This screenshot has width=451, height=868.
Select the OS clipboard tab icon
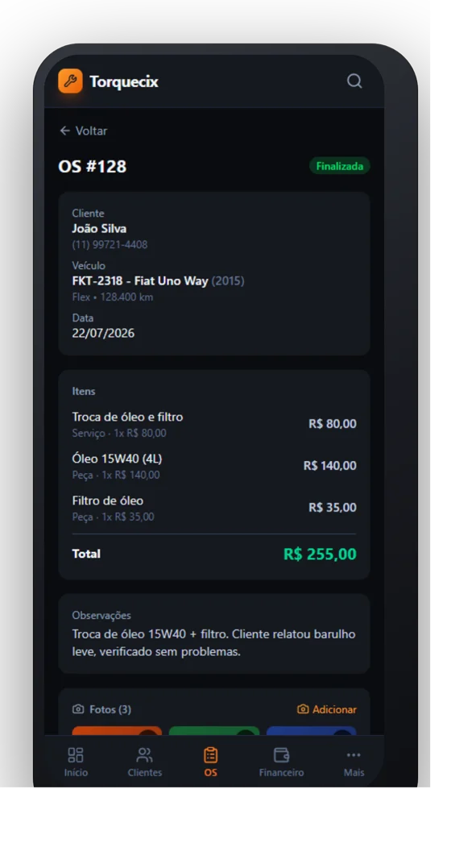point(211,754)
